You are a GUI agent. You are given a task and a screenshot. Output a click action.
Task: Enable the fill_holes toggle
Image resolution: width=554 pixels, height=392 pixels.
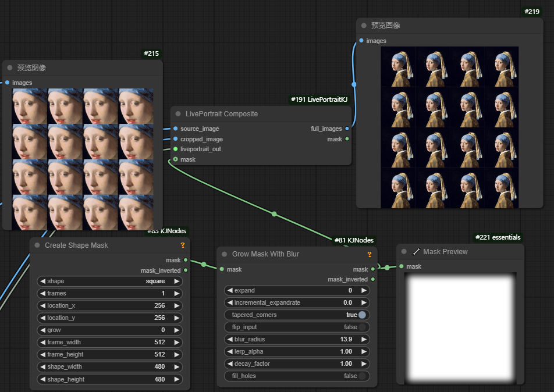click(362, 376)
